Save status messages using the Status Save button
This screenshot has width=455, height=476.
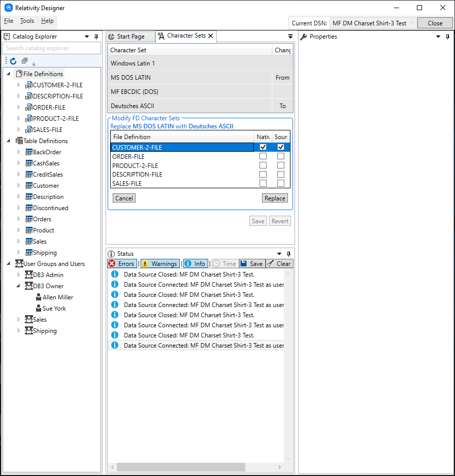(x=252, y=263)
